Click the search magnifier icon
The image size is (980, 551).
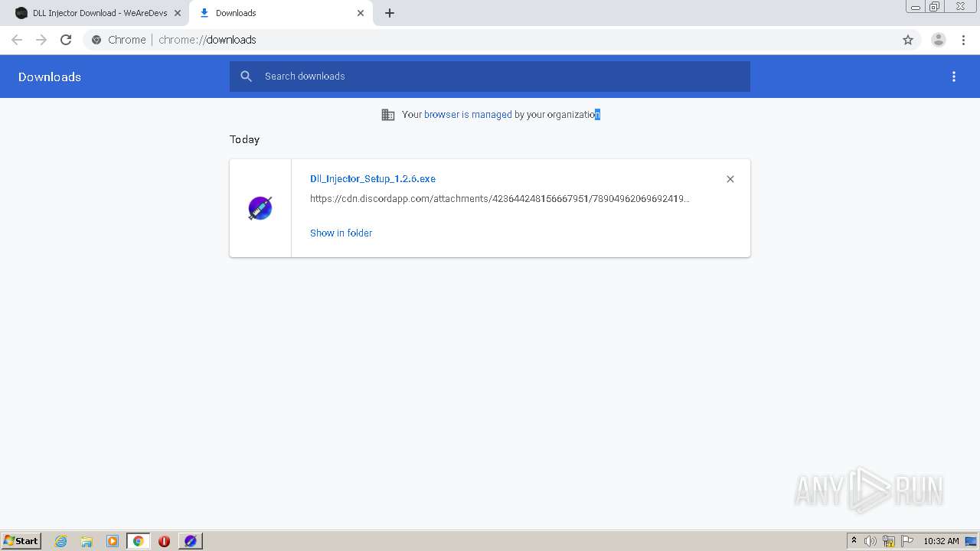[x=246, y=76]
